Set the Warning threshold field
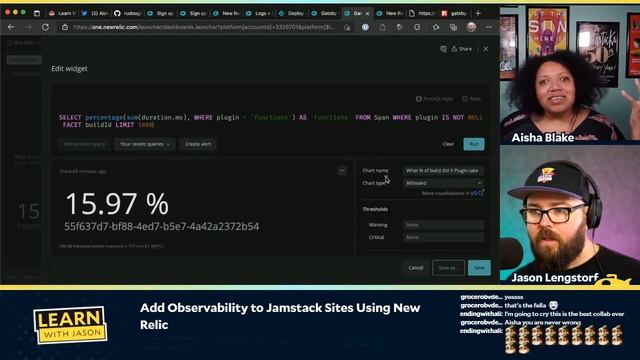Viewport: 640px width, 360px height. click(x=443, y=225)
